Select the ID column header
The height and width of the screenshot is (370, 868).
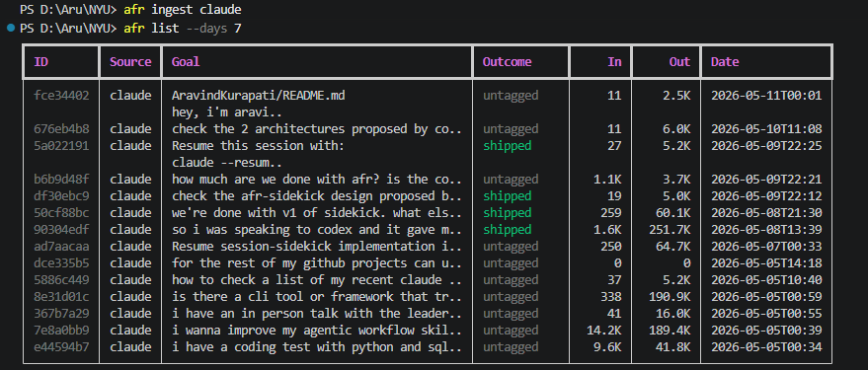[40, 61]
